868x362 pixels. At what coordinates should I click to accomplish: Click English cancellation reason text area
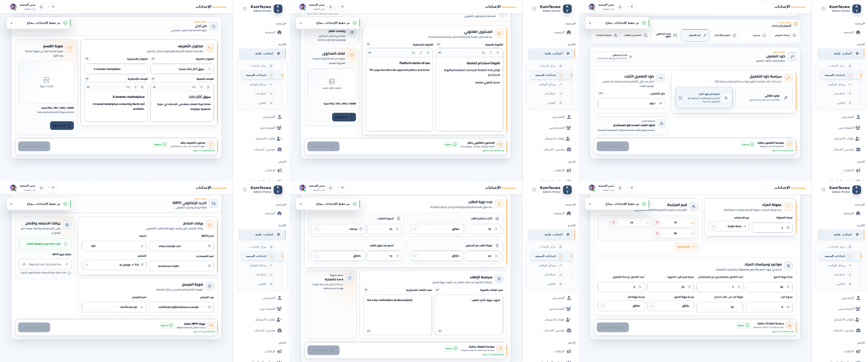(x=398, y=314)
